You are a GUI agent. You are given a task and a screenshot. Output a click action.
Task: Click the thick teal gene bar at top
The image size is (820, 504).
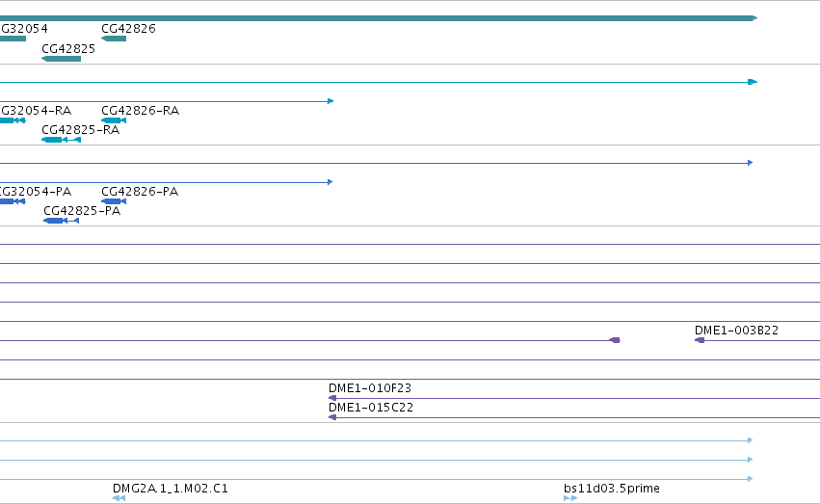[379, 18]
